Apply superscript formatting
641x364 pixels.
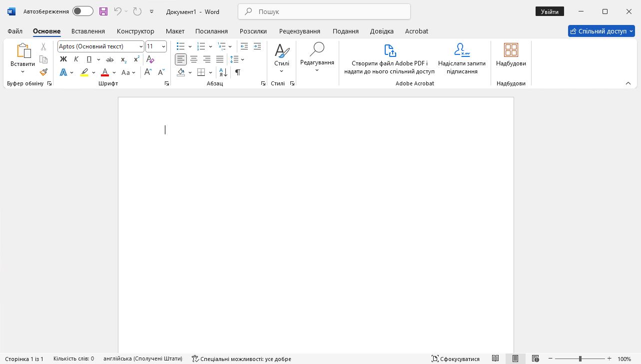136,59
